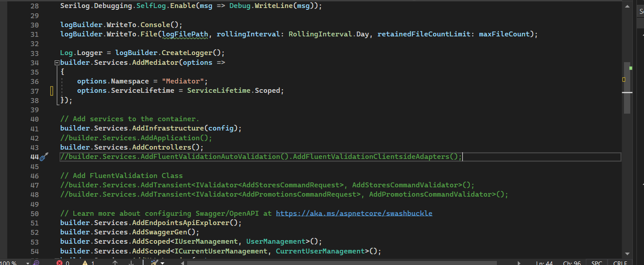Show the warning count with yellow triangle
This screenshot has height=265, width=644.
pyautogui.click(x=88, y=262)
